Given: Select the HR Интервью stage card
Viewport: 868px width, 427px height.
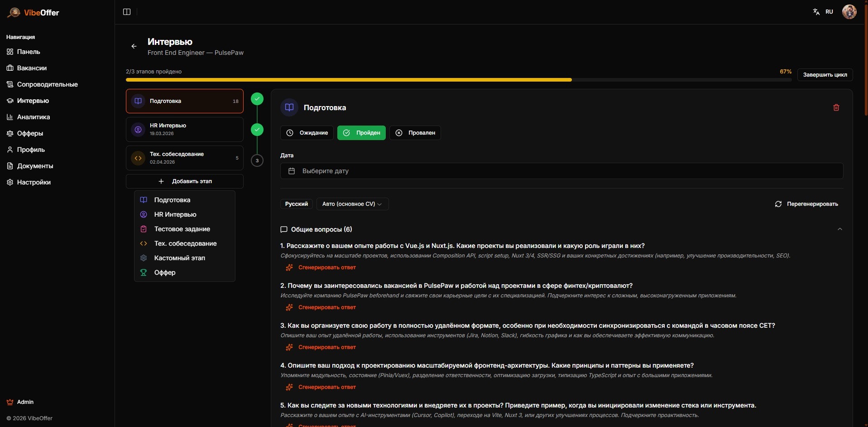Looking at the screenshot, I should point(185,130).
